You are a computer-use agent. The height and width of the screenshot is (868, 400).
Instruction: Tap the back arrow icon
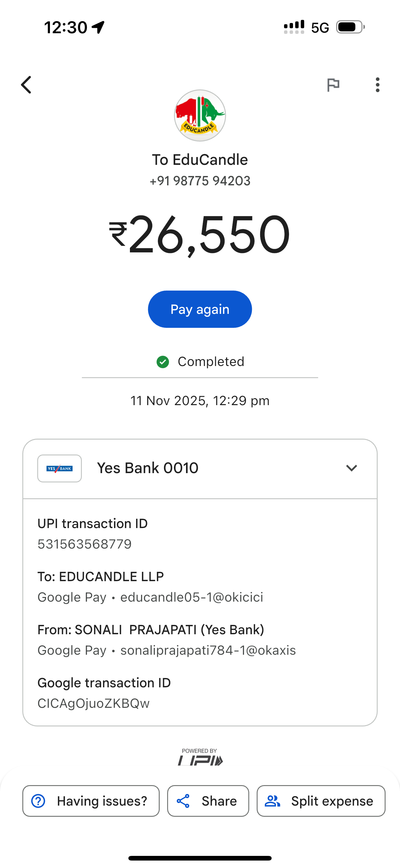(26, 84)
